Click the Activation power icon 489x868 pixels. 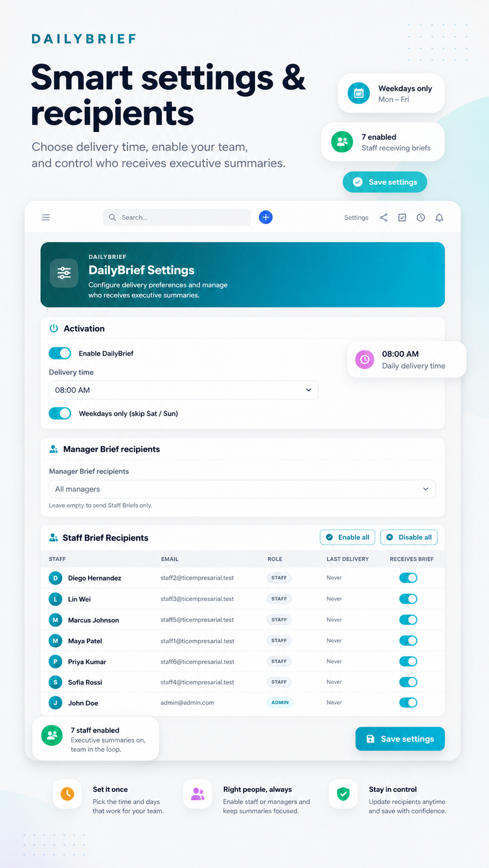(54, 328)
